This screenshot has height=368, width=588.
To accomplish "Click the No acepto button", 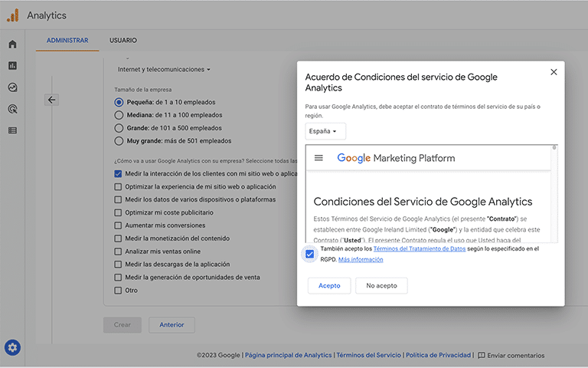I will pyautogui.click(x=381, y=286).
